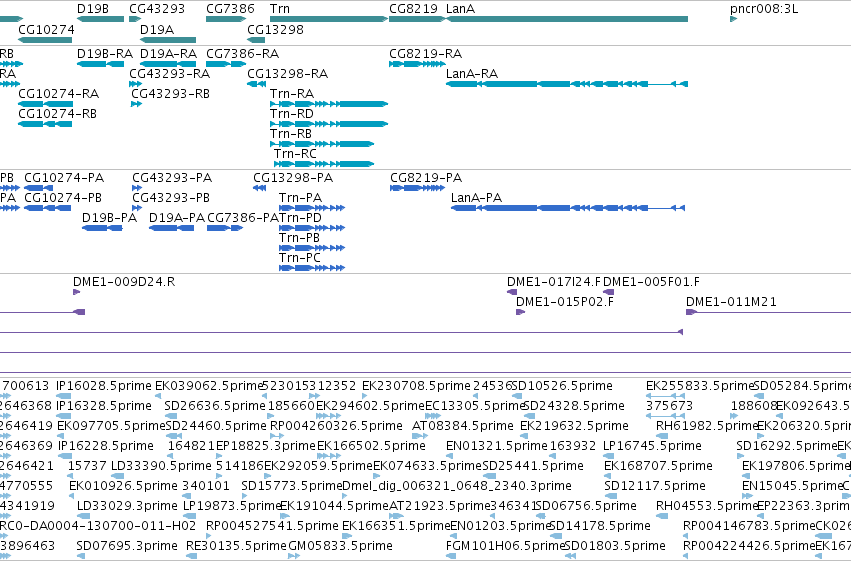Viewport: 851px width, 561px height.
Task: Open the CG13298 gene label
Action: tap(275, 29)
